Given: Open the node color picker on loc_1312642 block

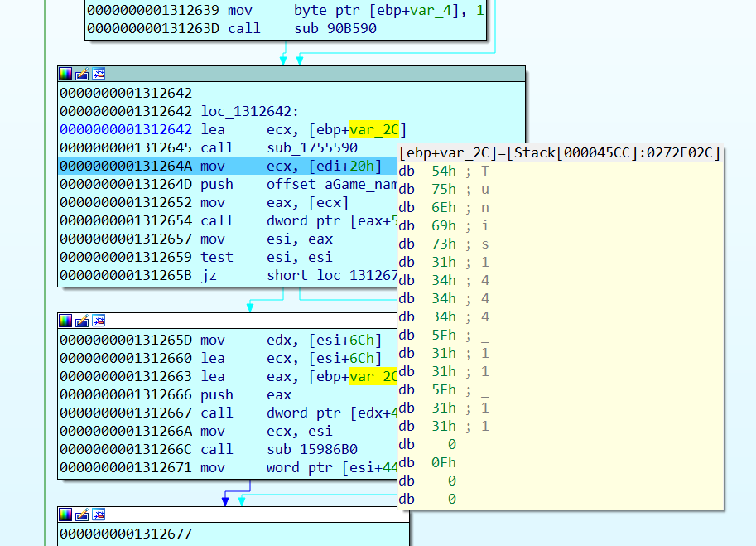Looking at the screenshot, I should [65, 74].
